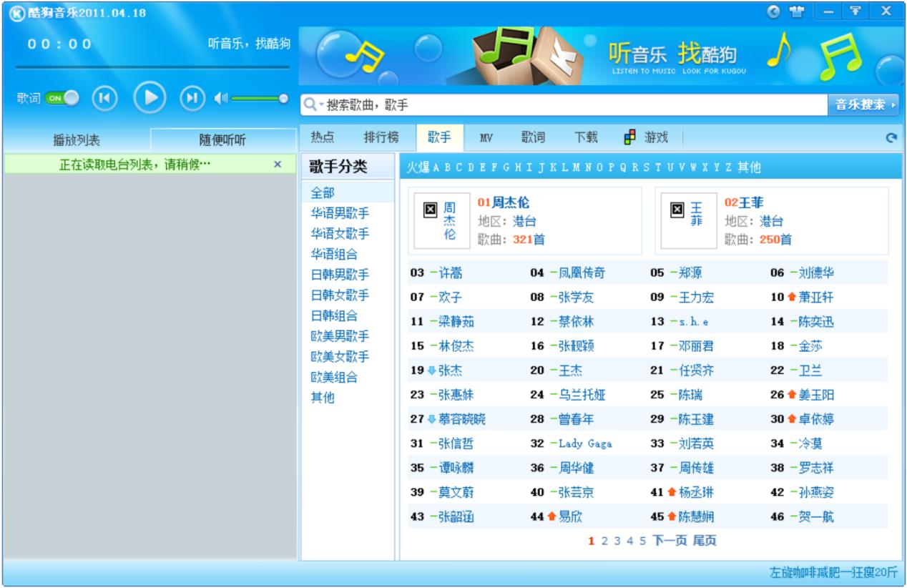Go to page 2 of singers
The width and height of the screenshot is (907, 588).
604,541
